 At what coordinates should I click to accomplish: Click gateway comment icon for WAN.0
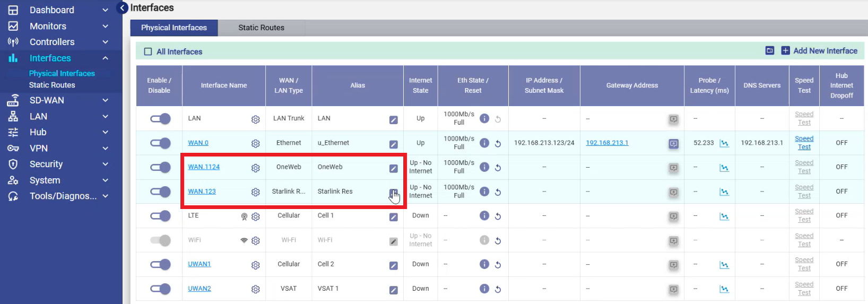coord(673,144)
